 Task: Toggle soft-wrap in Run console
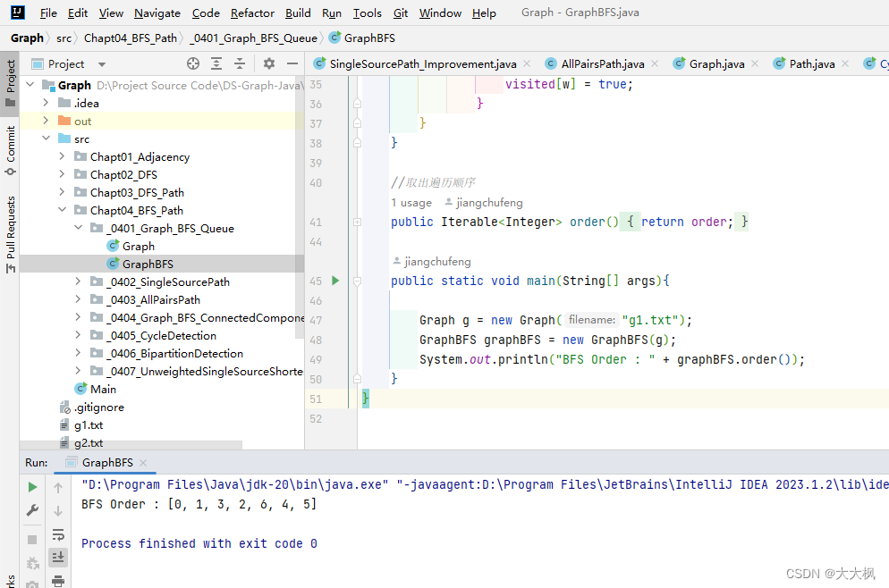point(58,534)
